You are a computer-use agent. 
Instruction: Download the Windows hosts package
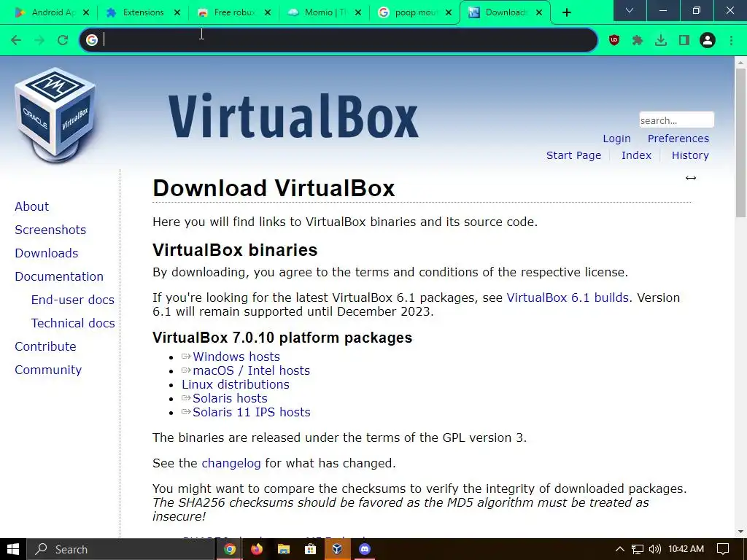click(236, 357)
